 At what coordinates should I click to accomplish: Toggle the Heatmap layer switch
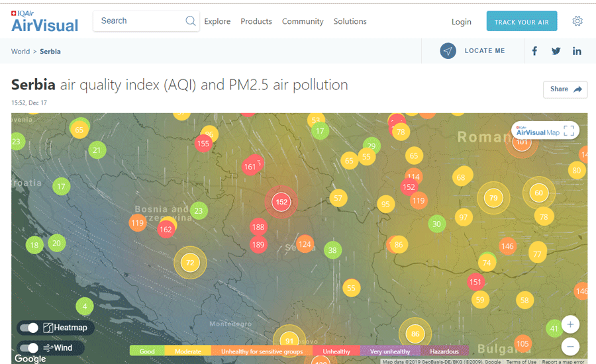(x=28, y=328)
